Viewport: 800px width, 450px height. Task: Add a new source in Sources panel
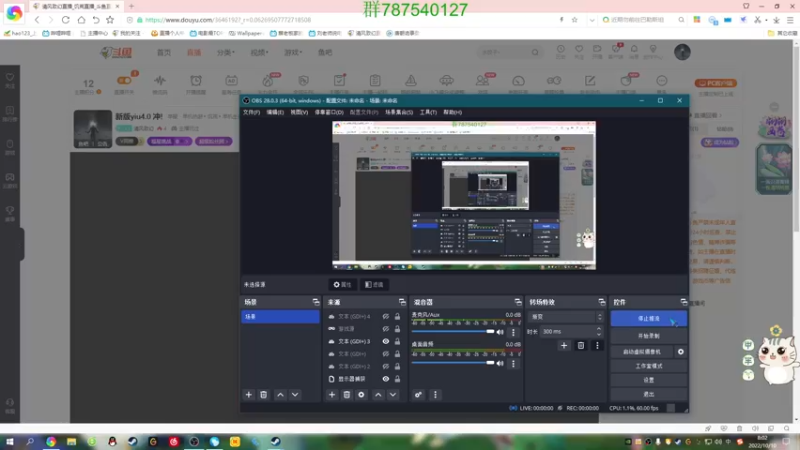click(332, 394)
